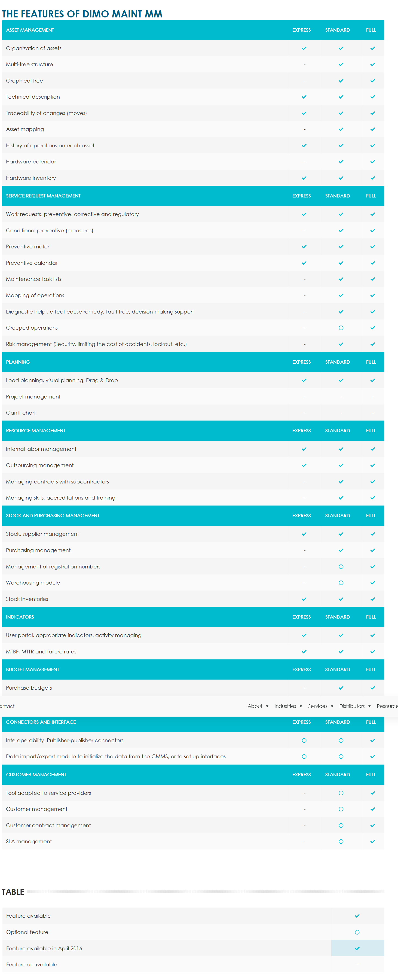Image resolution: width=398 pixels, height=980 pixels.
Task: Click the Feature available checkmark in legend
Action: [357, 916]
